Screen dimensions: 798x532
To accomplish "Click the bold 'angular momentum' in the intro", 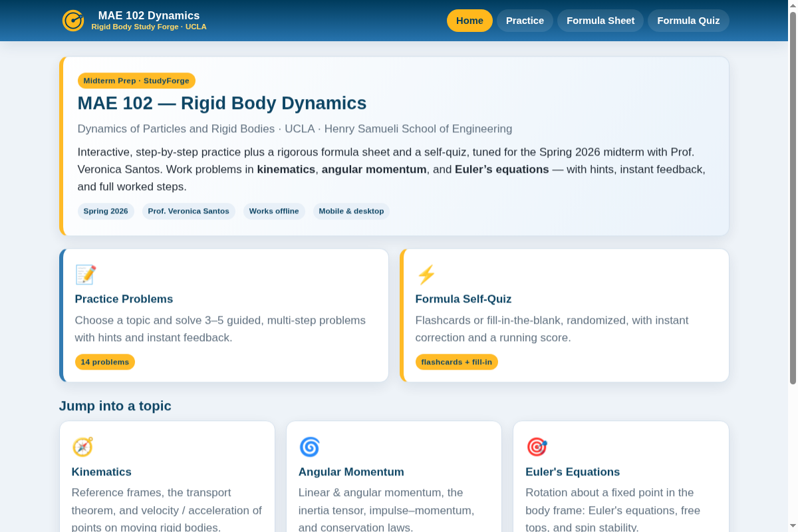I will coord(374,170).
